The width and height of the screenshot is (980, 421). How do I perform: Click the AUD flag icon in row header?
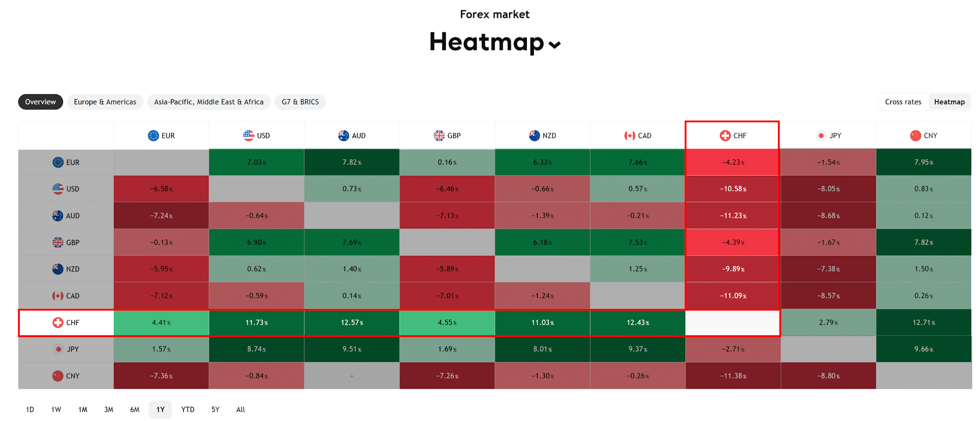click(58, 216)
